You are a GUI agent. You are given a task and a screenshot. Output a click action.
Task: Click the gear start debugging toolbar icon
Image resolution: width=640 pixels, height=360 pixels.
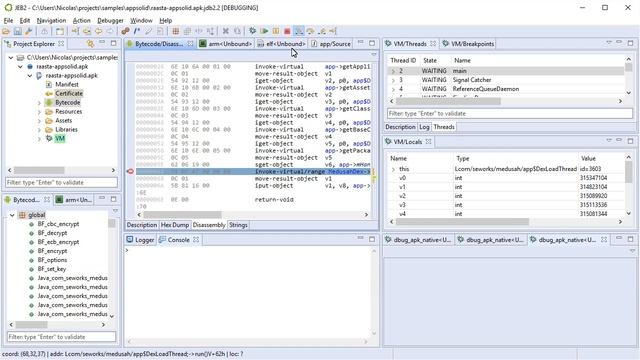click(253, 31)
